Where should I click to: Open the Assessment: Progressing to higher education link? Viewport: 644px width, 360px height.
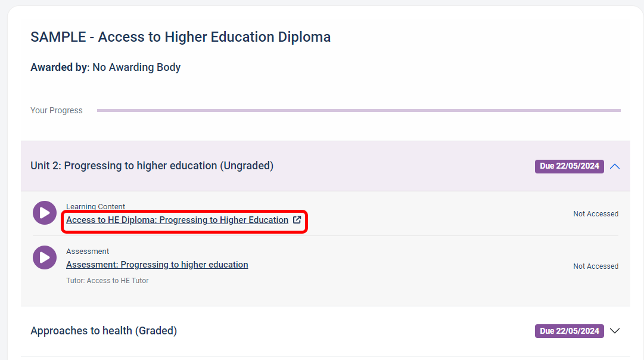[x=157, y=265]
